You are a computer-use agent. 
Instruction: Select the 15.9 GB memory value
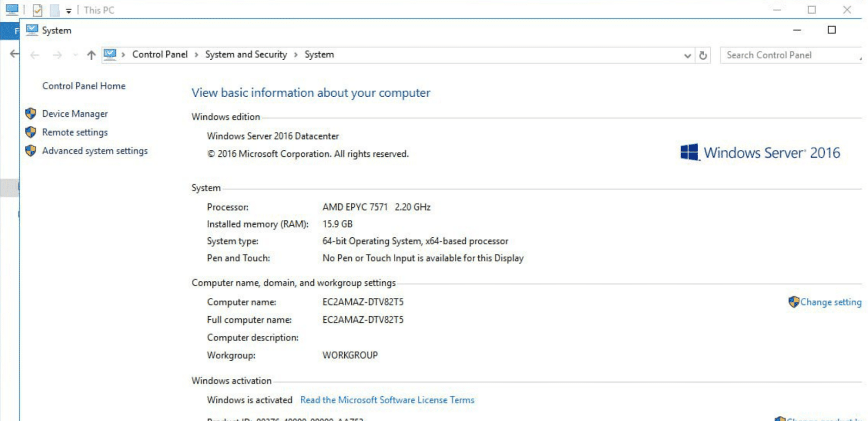pos(338,224)
